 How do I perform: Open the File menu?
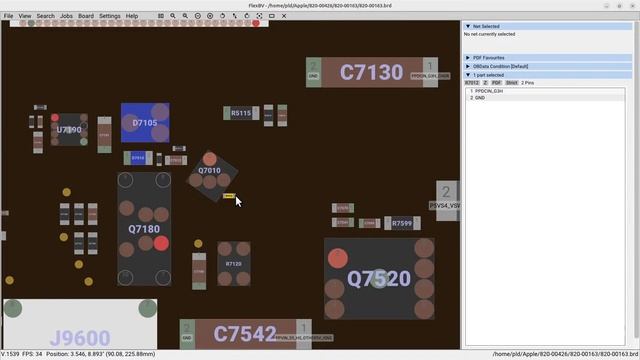[x=8, y=16]
